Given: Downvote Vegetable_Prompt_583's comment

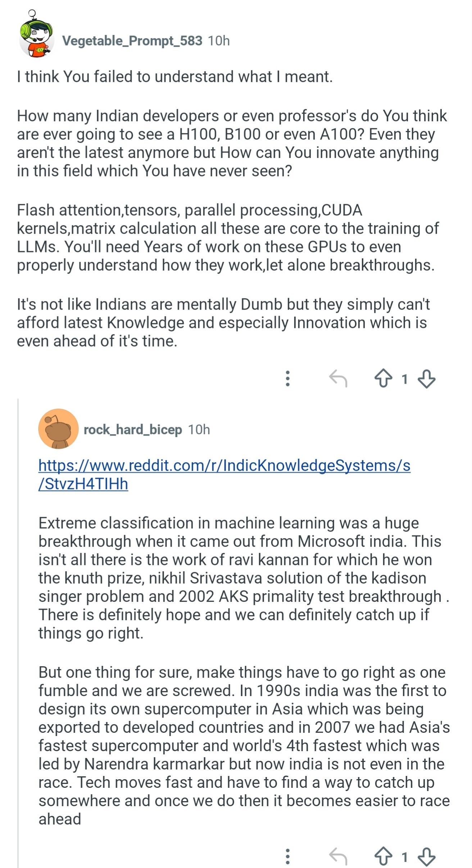Looking at the screenshot, I should click(427, 379).
